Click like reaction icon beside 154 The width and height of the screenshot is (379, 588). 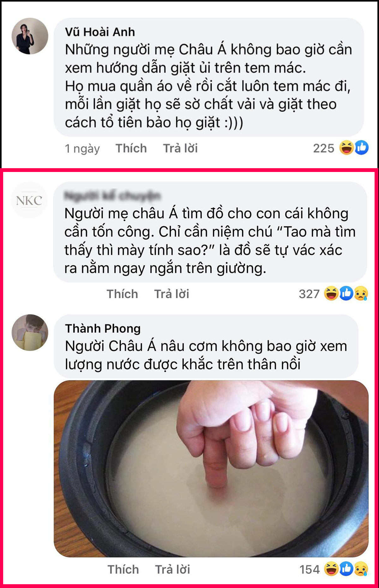click(x=346, y=569)
